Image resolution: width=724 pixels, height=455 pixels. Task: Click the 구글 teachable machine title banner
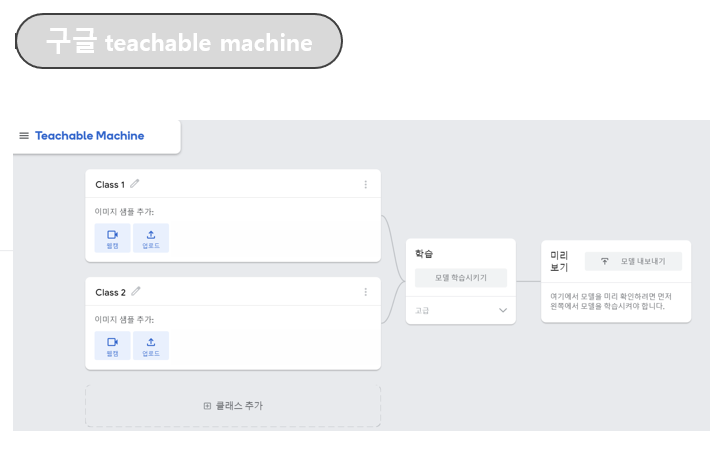click(179, 41)
